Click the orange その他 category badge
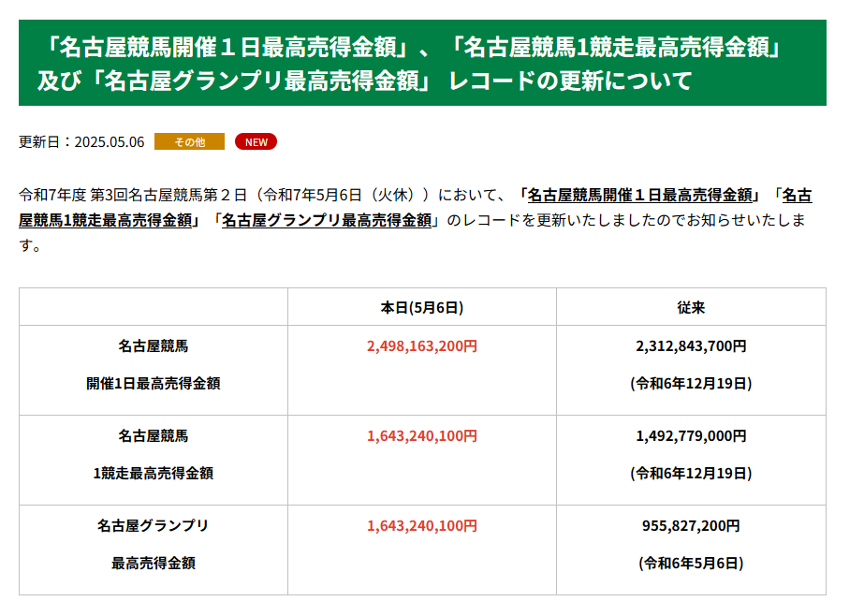 click(189, 142)
